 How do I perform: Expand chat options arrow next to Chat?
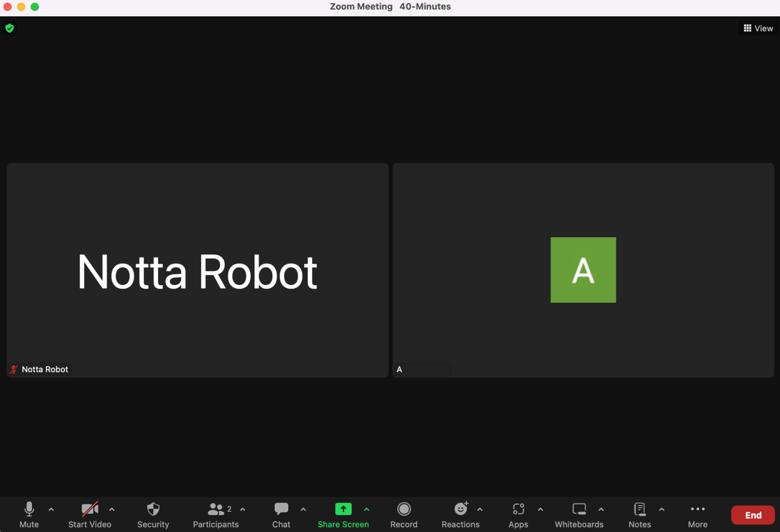(x=303, y=509)
